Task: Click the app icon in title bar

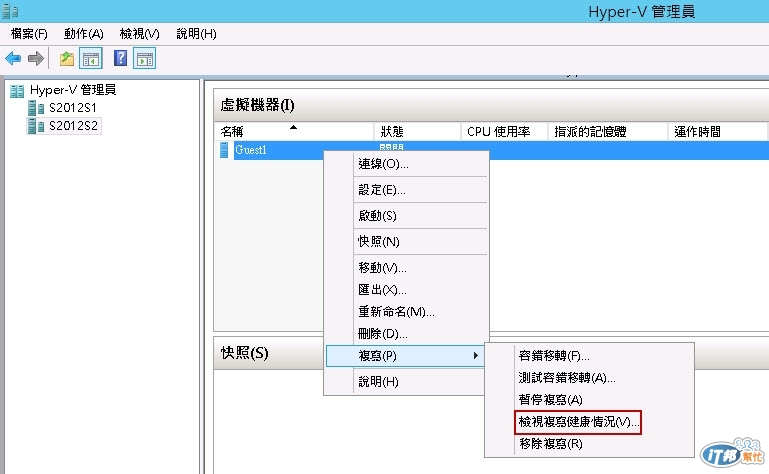Action: tap(10, 11)
